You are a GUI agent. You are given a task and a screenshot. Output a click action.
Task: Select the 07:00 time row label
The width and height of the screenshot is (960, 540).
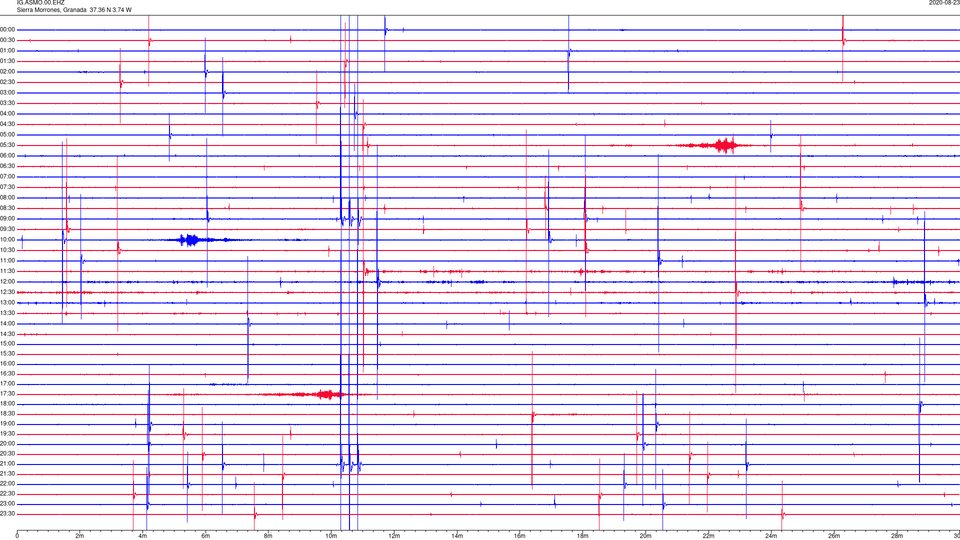[x=8, y=176]
